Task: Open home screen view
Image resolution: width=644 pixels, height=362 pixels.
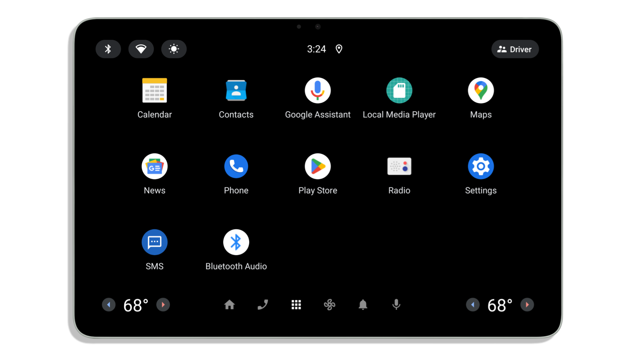Action: pyautogui.click(x=229, y=305)
